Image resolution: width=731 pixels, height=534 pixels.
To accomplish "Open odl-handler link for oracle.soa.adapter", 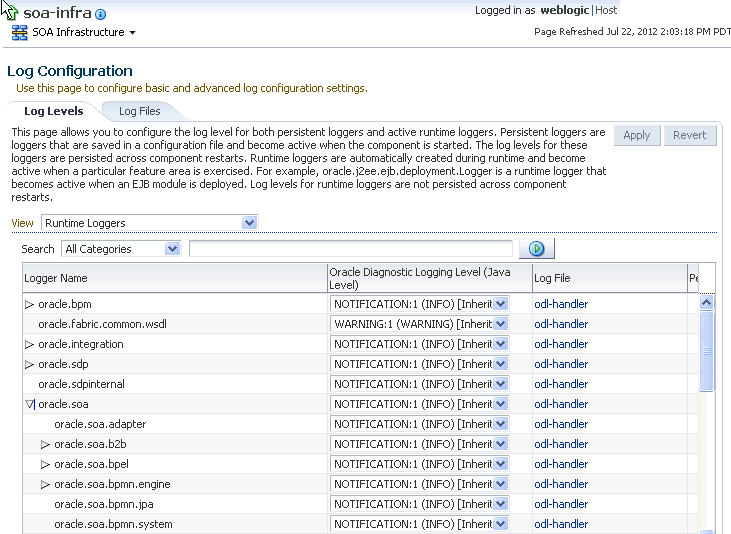I will [561, 424].
